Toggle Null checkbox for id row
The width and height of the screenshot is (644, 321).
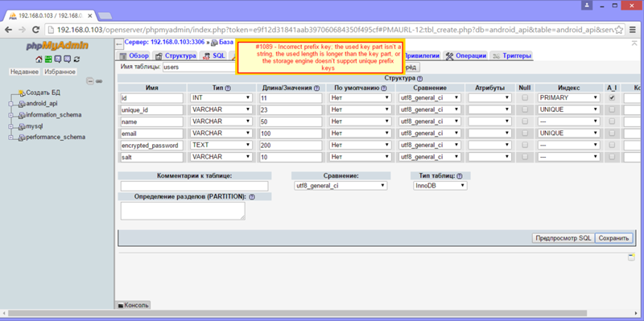(x=525, y=98)
